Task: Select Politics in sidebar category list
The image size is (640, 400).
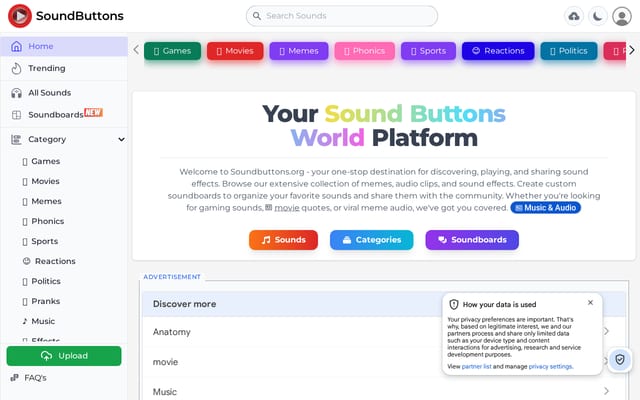Action: [x=46, y=281]
